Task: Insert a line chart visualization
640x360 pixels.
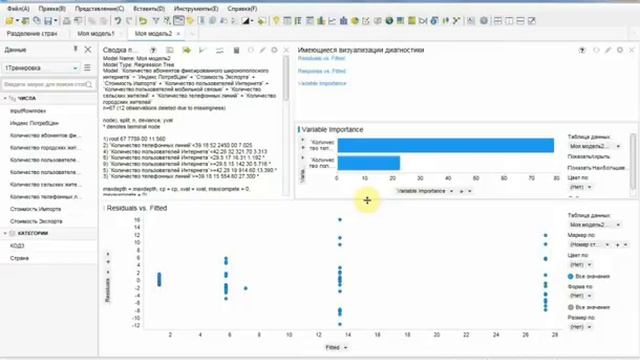Action: point(332,20)
